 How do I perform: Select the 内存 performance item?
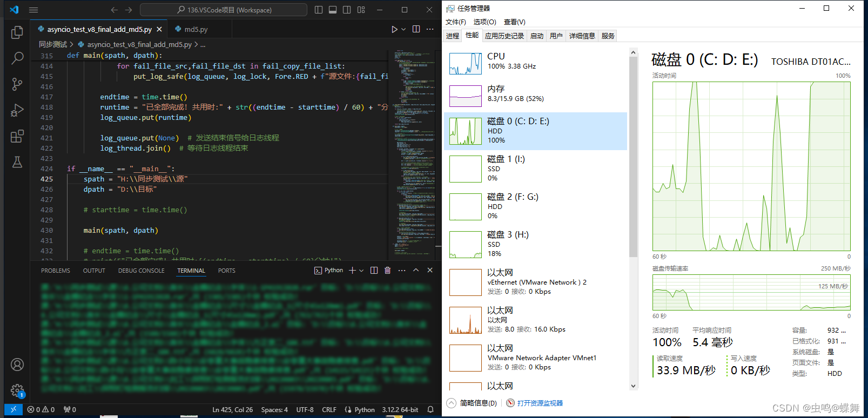tap(535, 95)
